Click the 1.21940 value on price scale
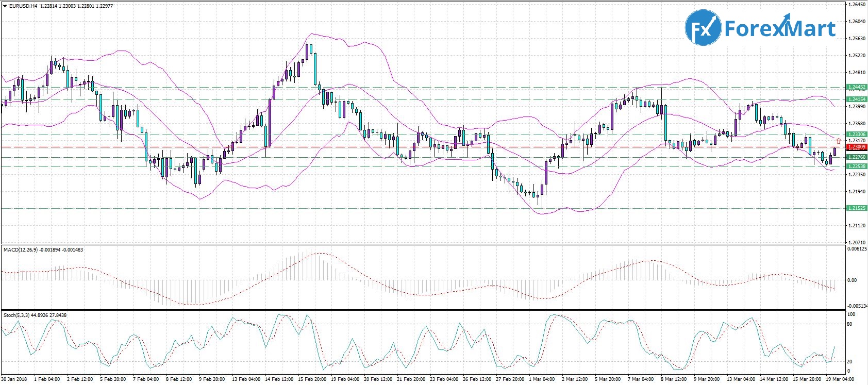 (x=857, y=192)
